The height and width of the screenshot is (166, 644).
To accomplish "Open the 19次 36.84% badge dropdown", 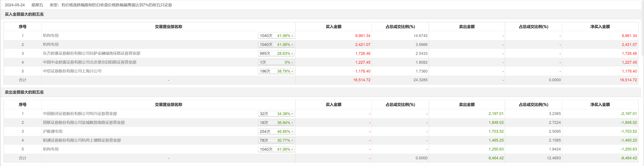I will 276,123.
